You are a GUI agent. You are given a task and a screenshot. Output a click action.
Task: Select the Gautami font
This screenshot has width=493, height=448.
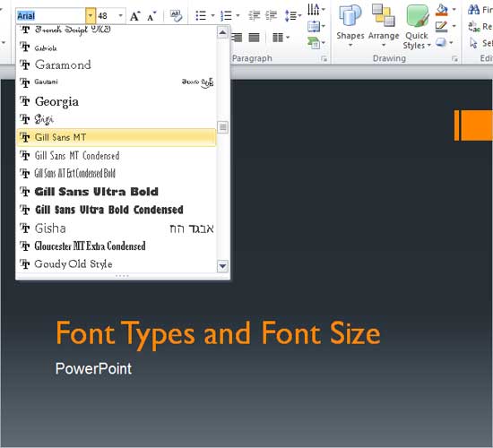click(117, 82)
